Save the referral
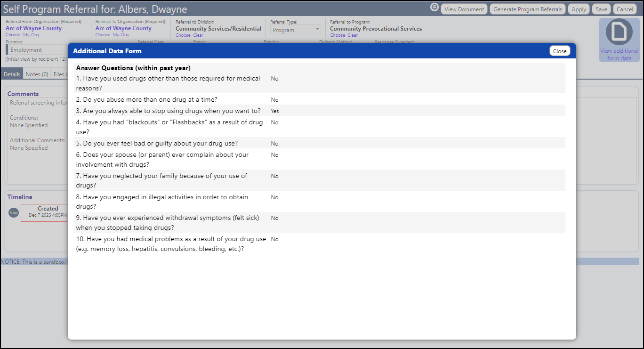The height and width of the screenshot is (349, 644). tap(601, 9)
